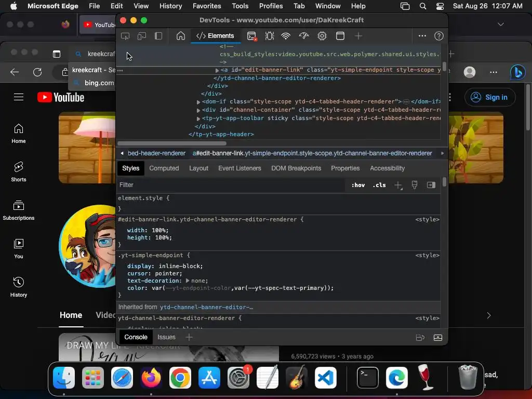This screenshot has height=399, width=532.
Task: Click the horizontal scrollbar in DOM tree
Action: click(171, 143)
